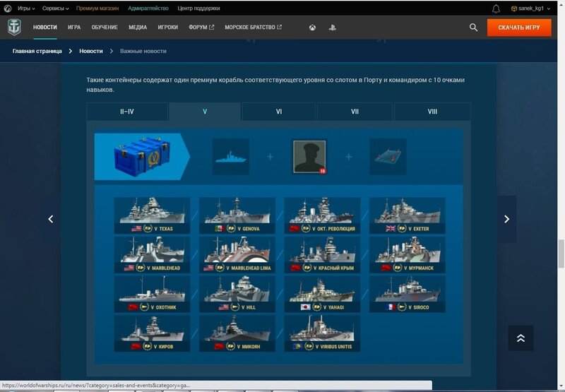Switch to the VII tier tab
This screenshot has width=565, height=392.
point(355,112)
